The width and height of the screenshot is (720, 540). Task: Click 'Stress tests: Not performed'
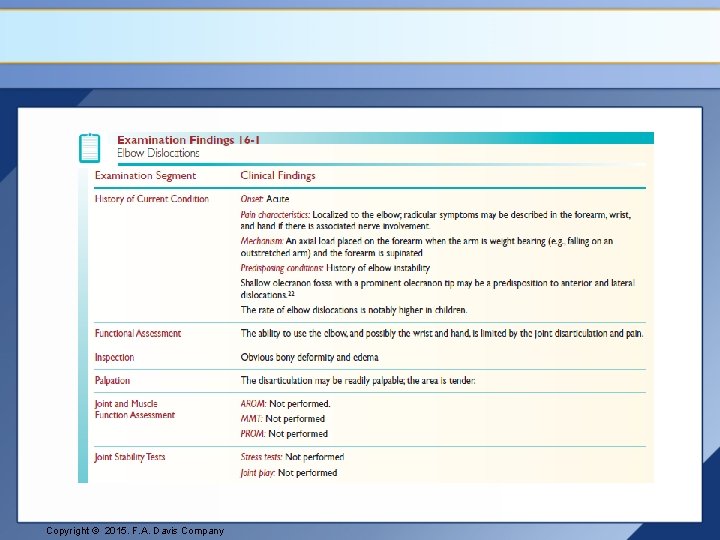click(x=292, y=457)
